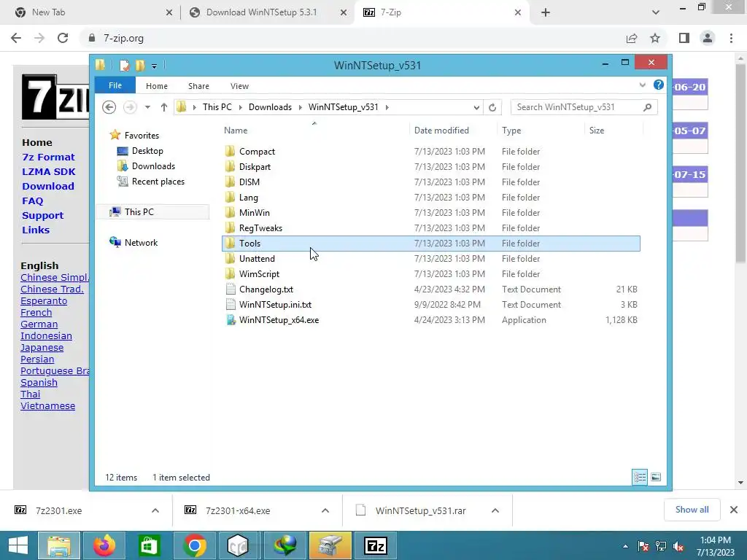The height and width of the screenshot is (560, 747).
Task: Click Downloads in the breadcrumb path
Action: tap(270, 107)
